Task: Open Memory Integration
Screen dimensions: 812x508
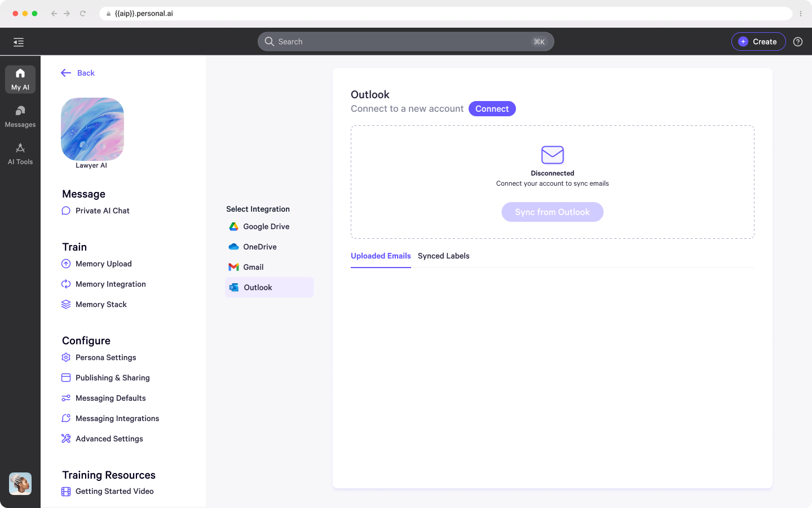Action: pos(104,284)
